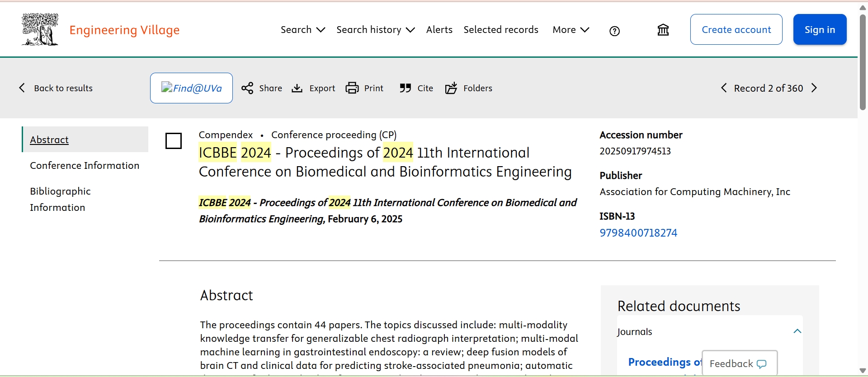The image size is (868, 377).
Task: Click the Related documents heading
Action: click(x=679, y=306)
